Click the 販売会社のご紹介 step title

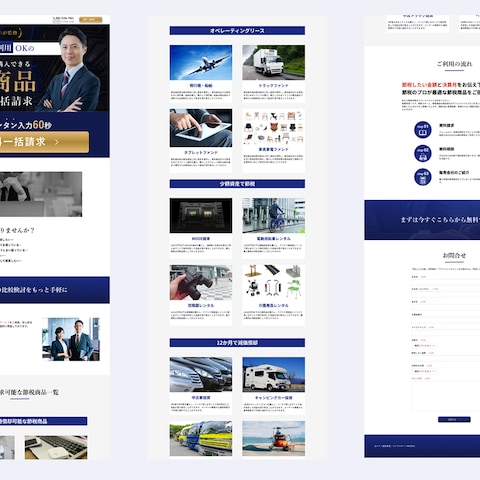coord(454,173)
